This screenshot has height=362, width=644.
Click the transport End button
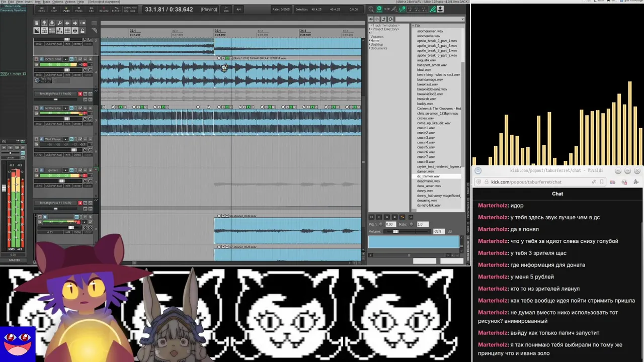[x=92, y=10]
